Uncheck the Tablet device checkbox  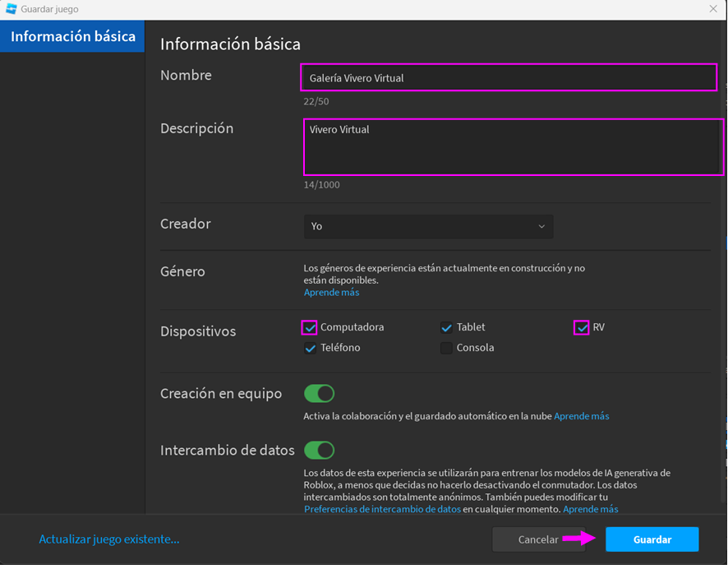pyautogui.click(x=446, y=327)
